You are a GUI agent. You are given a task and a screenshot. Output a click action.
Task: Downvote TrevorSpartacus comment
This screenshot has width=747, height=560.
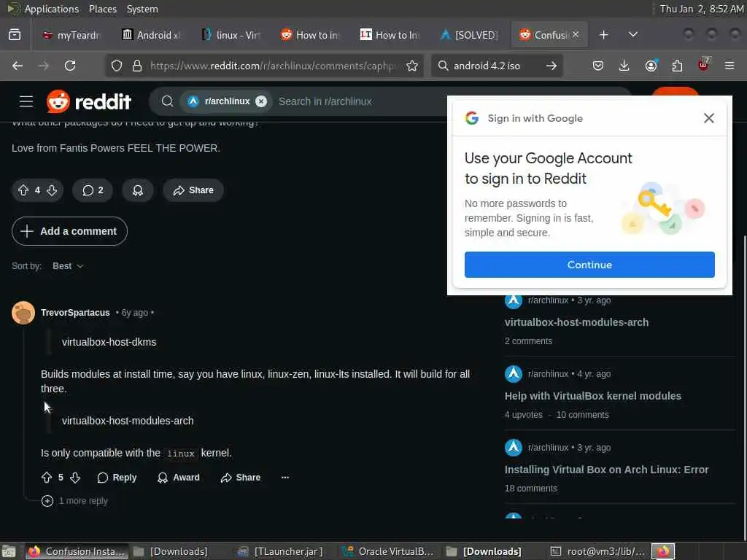coord(75,478)
